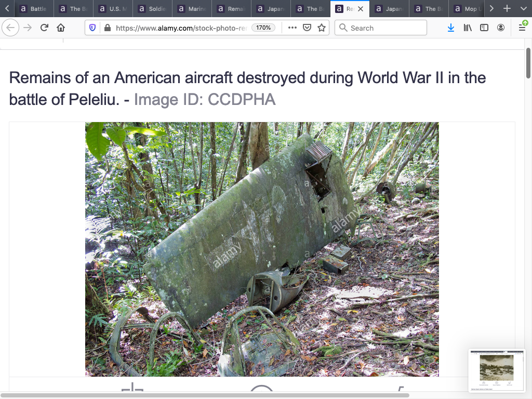Open a new tab with plus button

point(508,9)
